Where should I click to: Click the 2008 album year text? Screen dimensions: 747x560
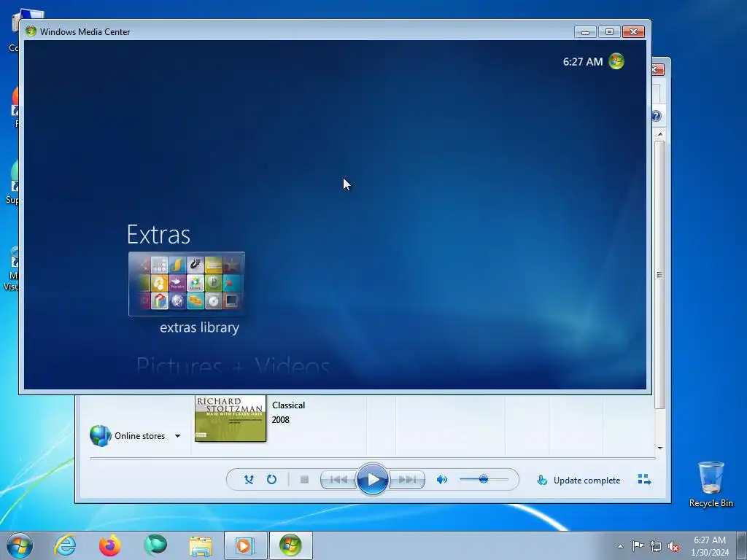[280, 419]
